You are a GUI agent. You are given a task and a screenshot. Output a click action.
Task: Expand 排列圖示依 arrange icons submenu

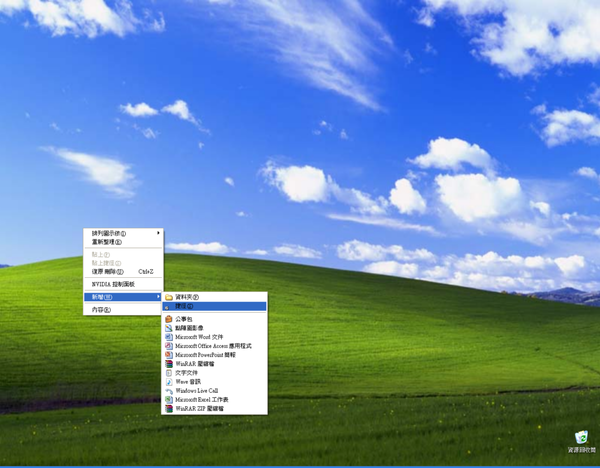[123, 233]
